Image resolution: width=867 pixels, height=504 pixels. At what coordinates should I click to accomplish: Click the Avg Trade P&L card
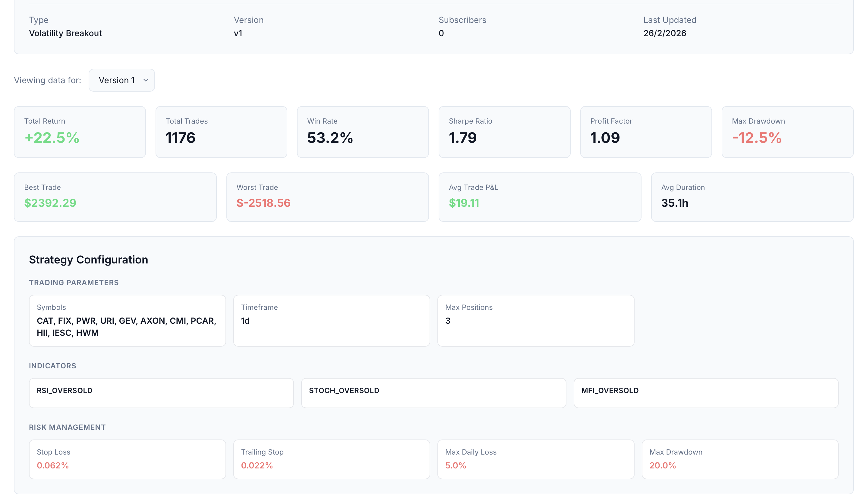coord(540,197)
